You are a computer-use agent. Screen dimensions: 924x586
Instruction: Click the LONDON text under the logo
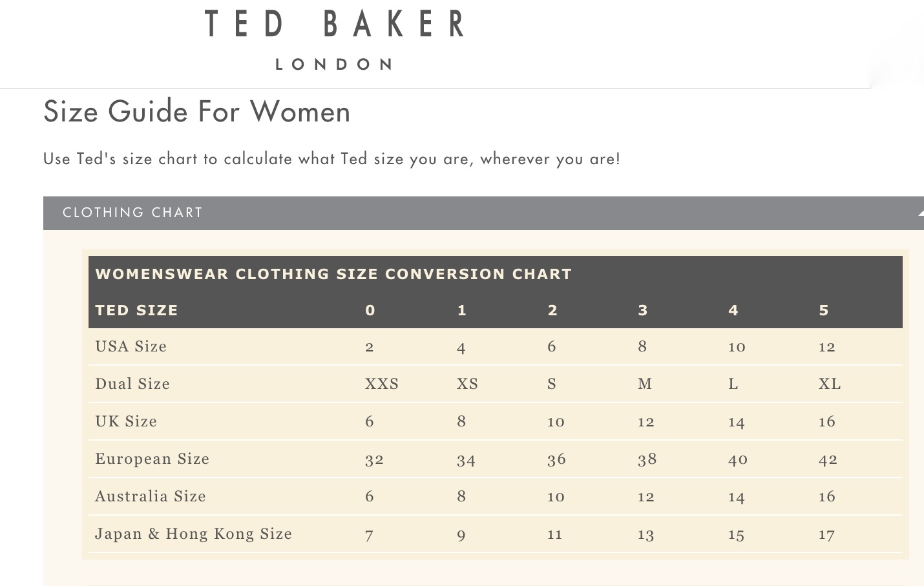pos(334,65)
